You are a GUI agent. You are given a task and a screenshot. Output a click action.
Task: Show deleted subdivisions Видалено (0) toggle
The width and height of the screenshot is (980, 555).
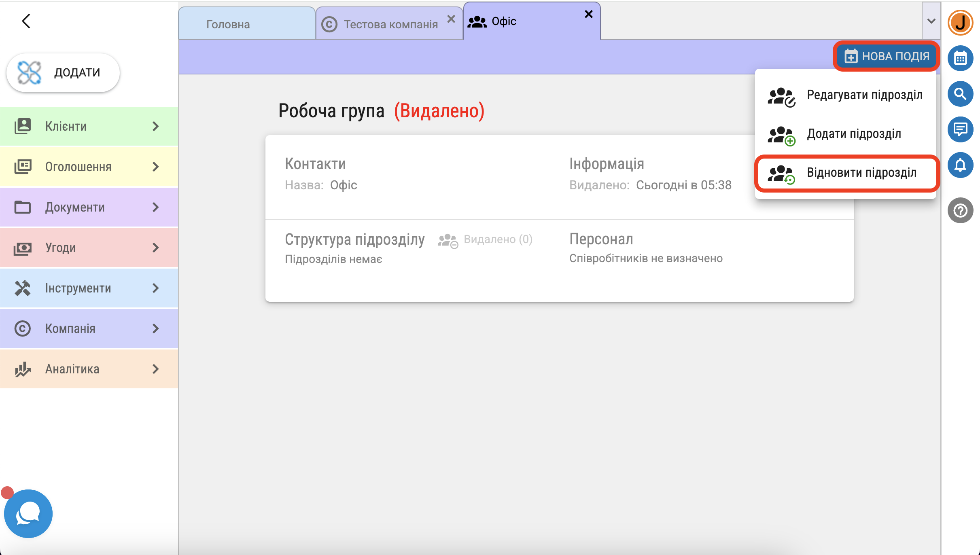485,239
